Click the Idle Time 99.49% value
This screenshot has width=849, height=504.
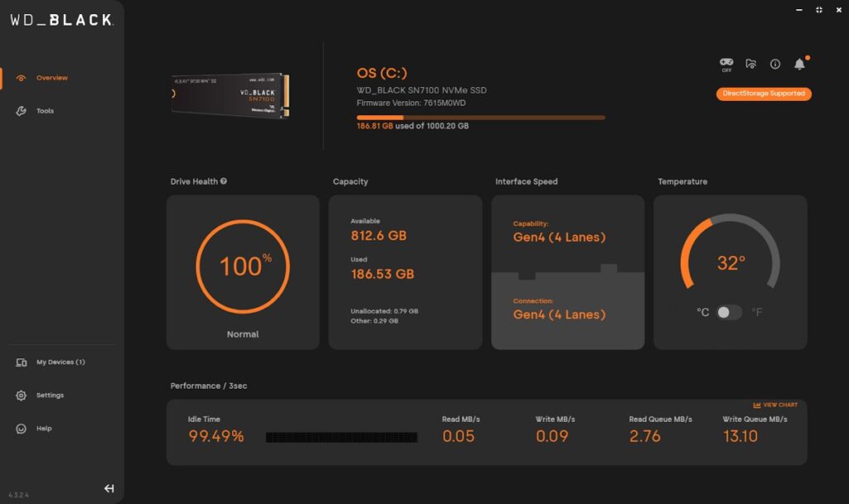coord(216,436)
